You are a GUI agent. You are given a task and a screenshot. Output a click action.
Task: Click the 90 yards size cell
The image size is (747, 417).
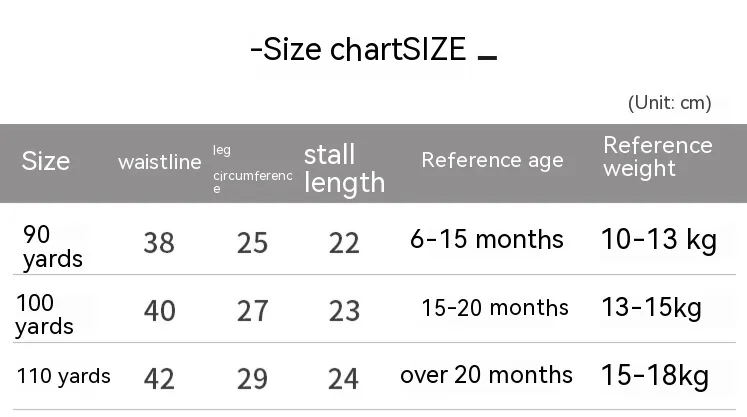52,247
